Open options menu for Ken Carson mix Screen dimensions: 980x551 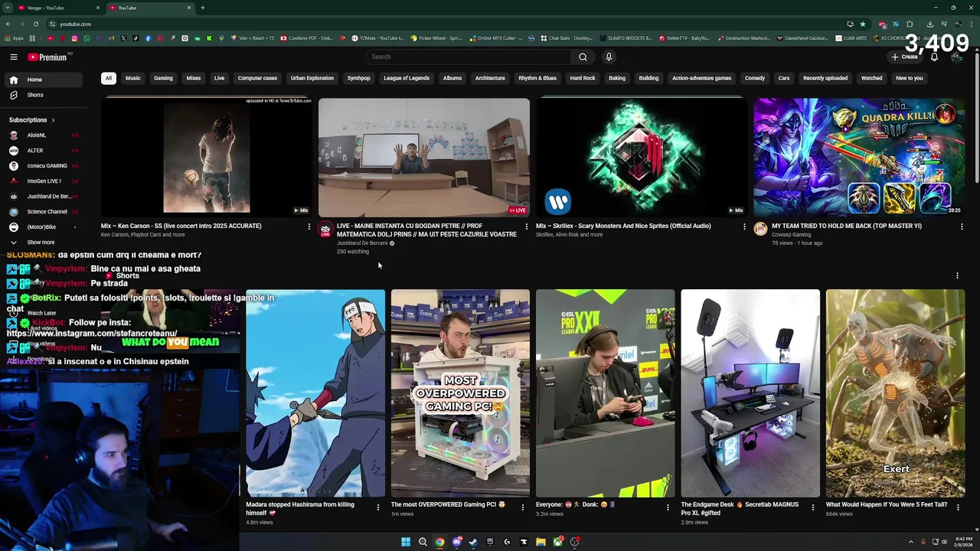[x=309, y=227]
